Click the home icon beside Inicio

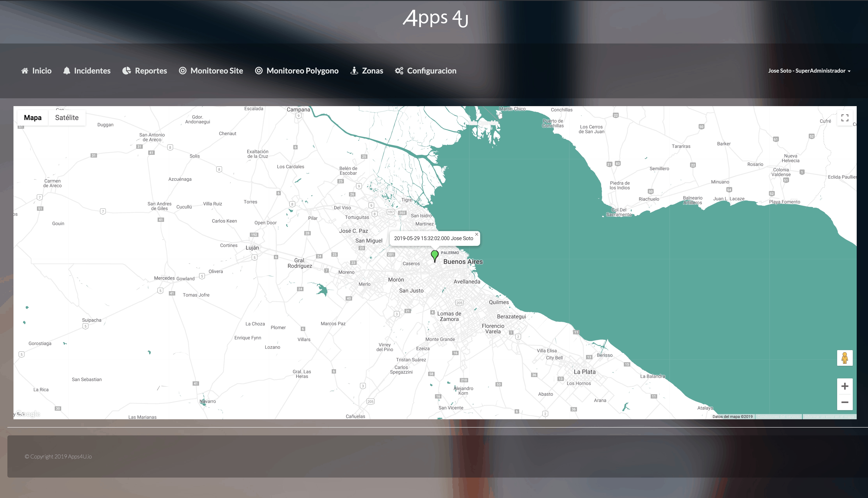[x=25, y=71]
